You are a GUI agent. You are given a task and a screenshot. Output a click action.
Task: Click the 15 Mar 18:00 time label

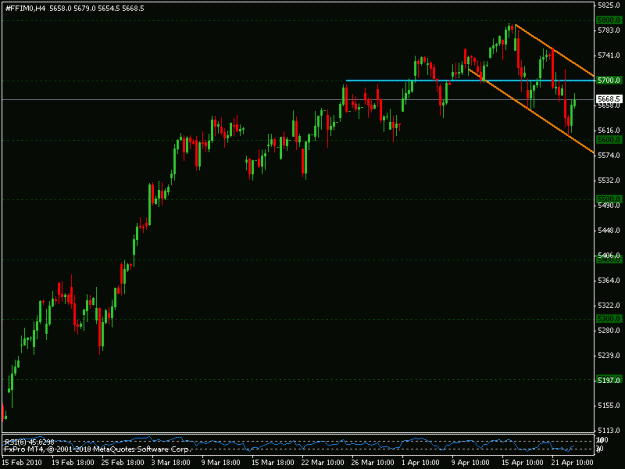coord(273,463)
